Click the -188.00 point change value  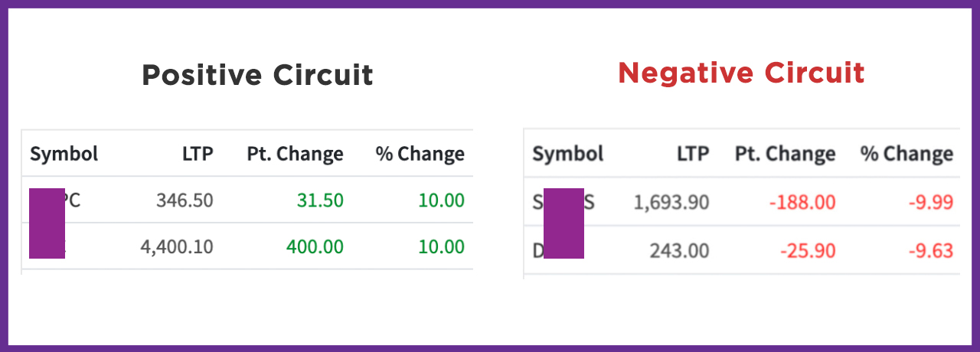pos(802,203)
